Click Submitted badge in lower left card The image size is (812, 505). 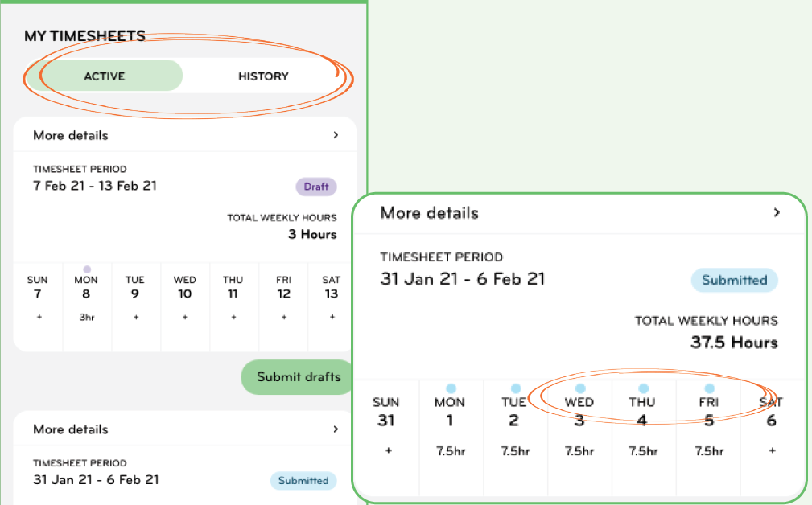[303, 481]
